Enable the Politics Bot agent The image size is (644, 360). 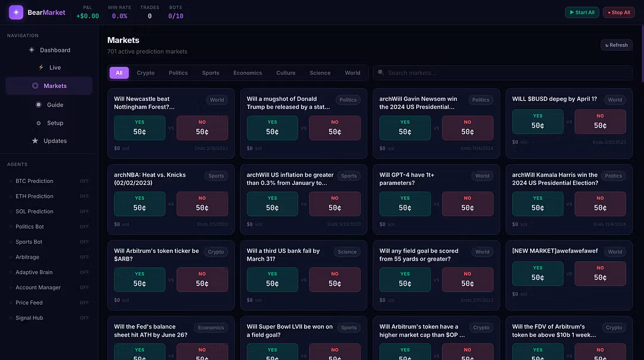click(x=84, y=227)
